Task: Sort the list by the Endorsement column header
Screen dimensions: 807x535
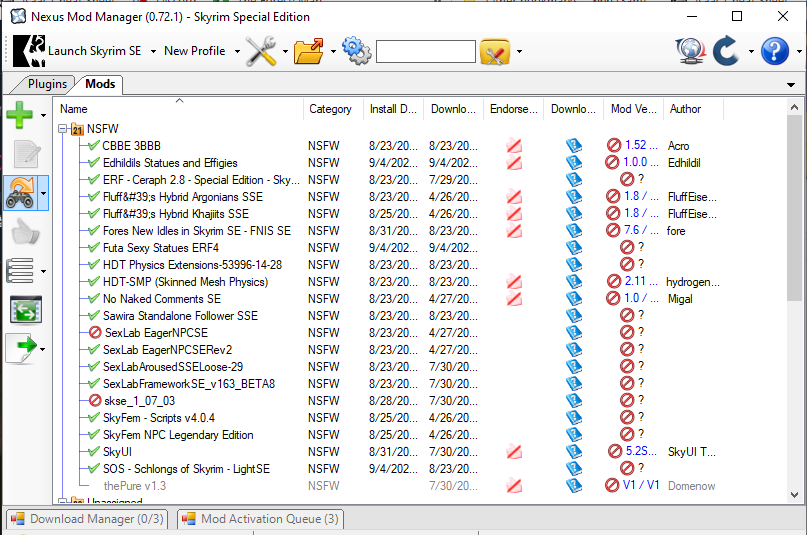Action: [x=514, y=109]
